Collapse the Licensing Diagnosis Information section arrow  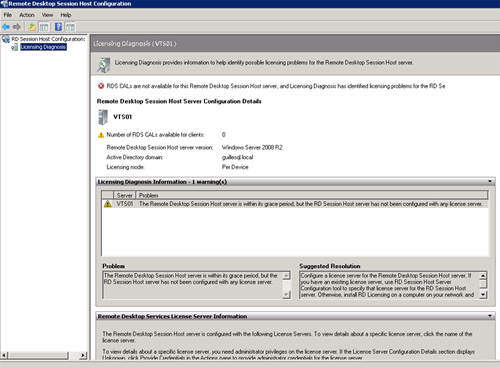pyautogui.click(x=490, y=181)
